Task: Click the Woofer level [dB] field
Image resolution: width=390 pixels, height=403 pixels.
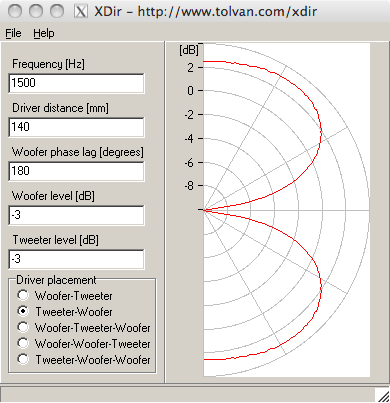Action: [x=76, y=215]
